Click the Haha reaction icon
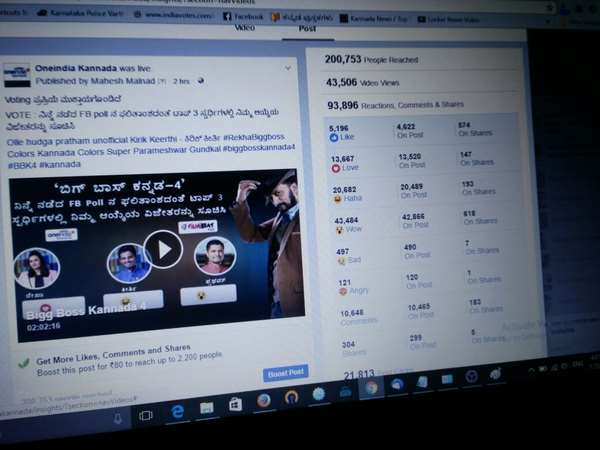The image size is (600, 450). (337, 199)
